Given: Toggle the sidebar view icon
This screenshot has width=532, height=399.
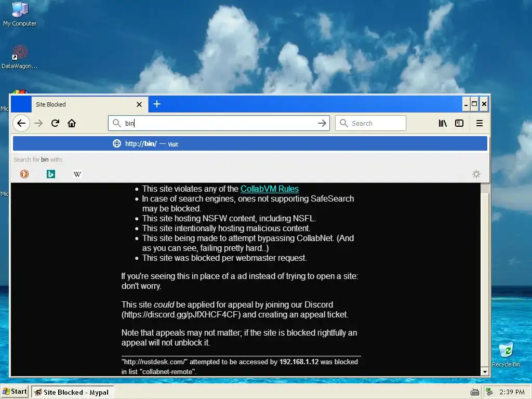Looking at the screenshot, I should point(459,123).
